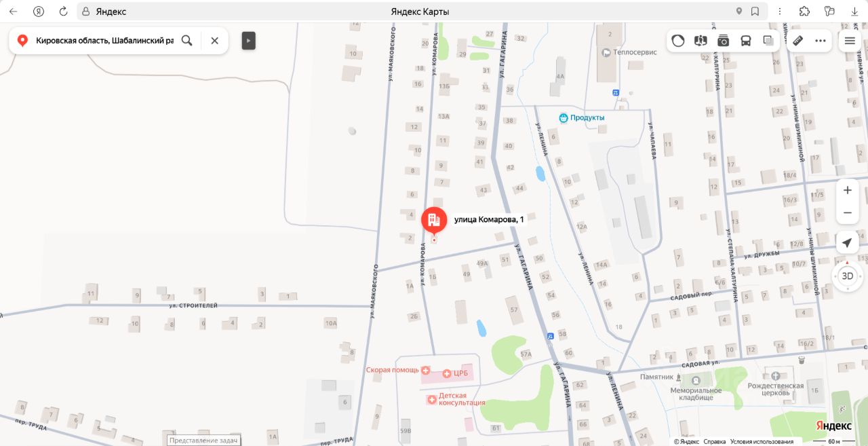868x446 pixels.
Task: Toggle 3D map tilt mode
Action: pyautogui.click(x=848, y=276)
